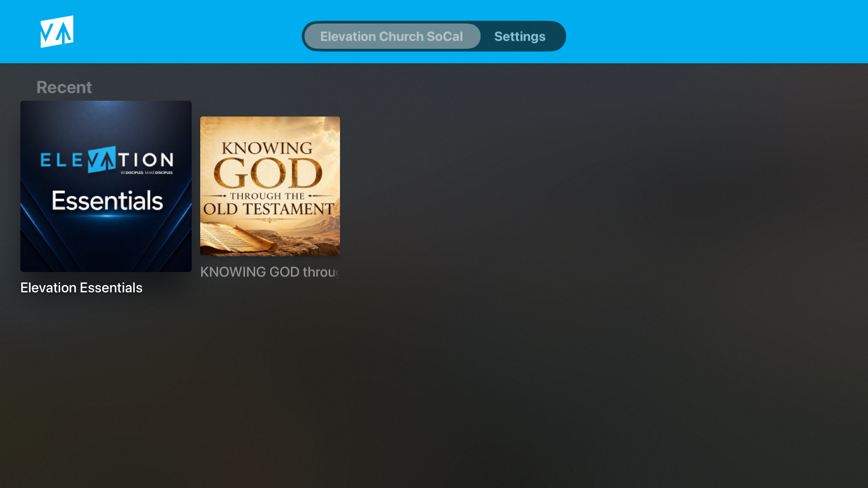The image size is (868, 488).
Task: Open Knowing God Through the Old Testament thumbnail
Action: (x=270, y=186)
